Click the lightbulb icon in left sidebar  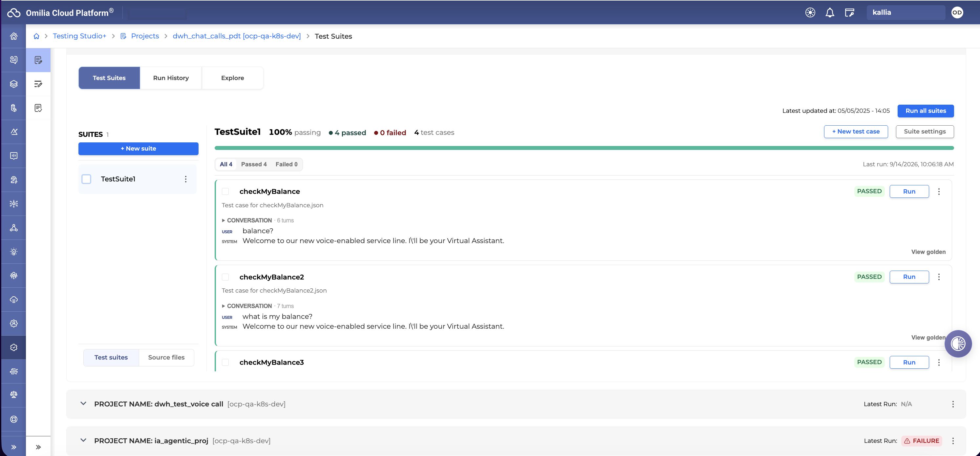[x=14, y=251]
